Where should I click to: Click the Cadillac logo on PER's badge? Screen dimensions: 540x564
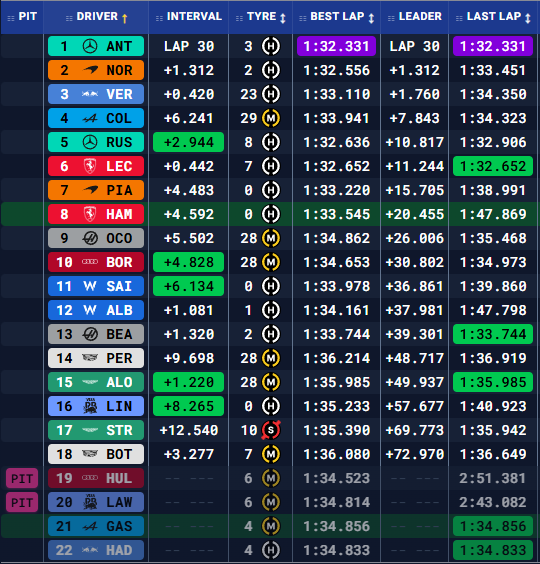pos(90,358)
